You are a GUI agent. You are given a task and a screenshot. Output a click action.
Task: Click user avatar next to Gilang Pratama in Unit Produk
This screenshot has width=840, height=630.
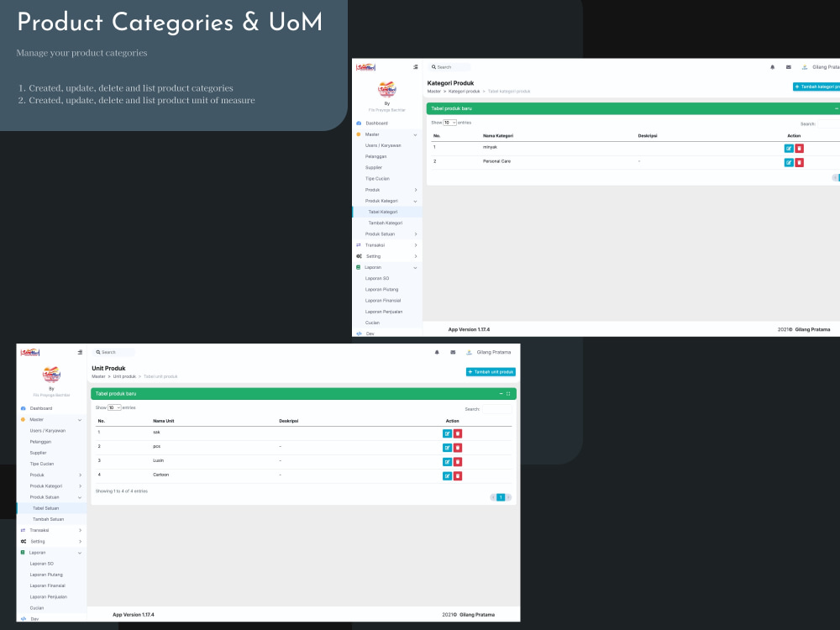(x=469, y=352)
